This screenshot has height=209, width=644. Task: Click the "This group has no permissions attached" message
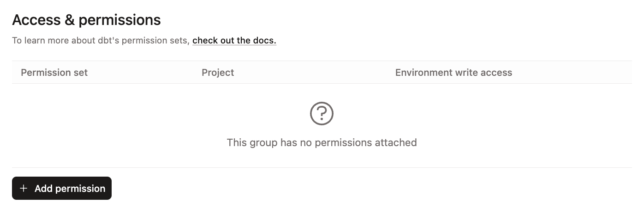click(322, 142)
